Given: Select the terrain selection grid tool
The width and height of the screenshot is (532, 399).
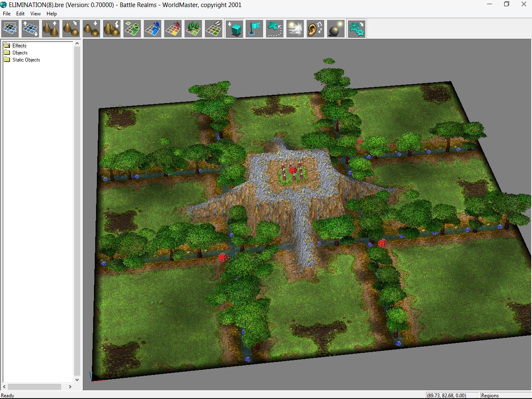Looking at the screenshot, I should [10, 29].
